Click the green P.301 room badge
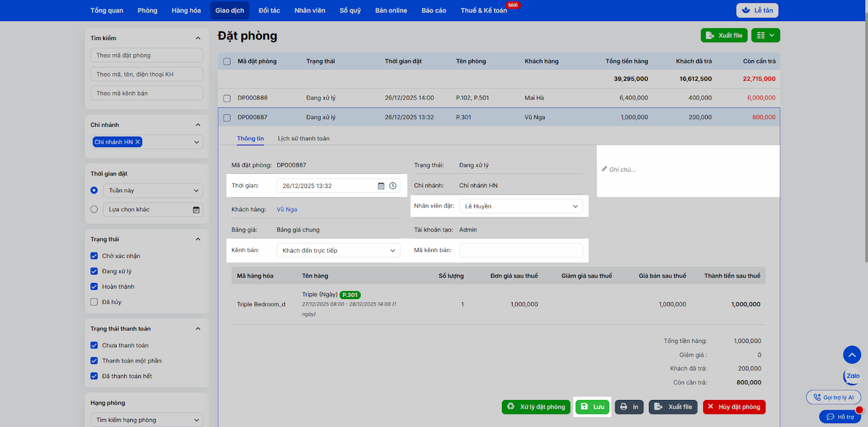 click(350, 295)
